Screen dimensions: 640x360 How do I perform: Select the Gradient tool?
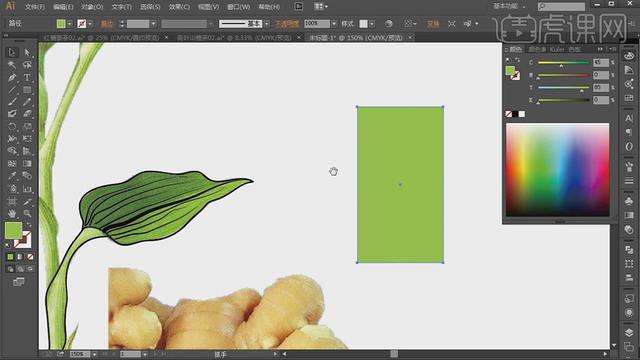tap(27, 163)
